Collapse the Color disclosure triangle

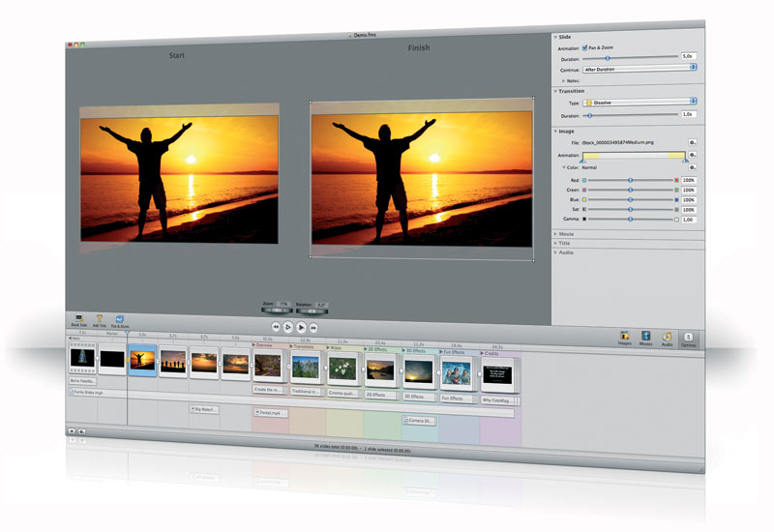563,167
